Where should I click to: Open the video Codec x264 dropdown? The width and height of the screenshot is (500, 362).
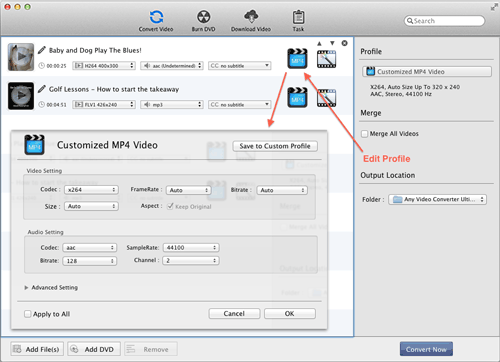pyautogui.click(x=91, y=190)
